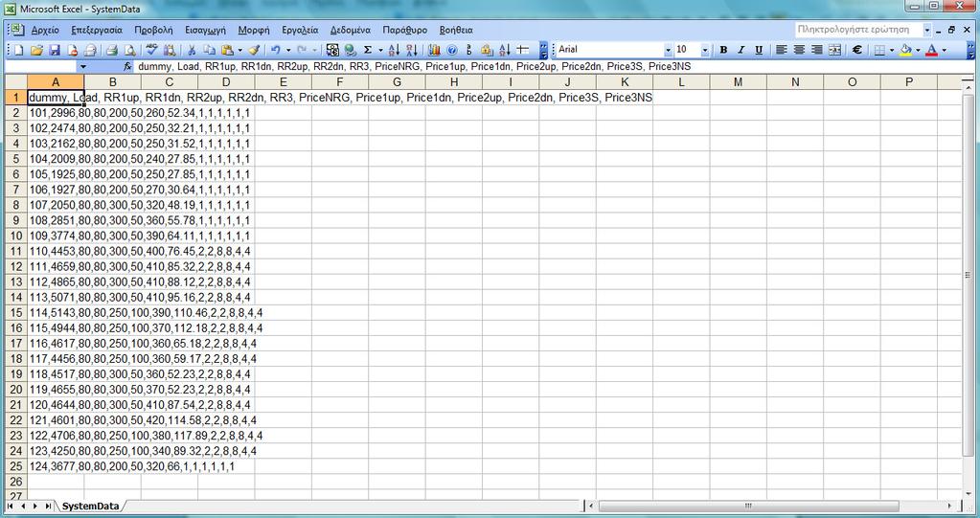The width and height of the screenshot is (980, 518).
Task: Jump to first sheet with tab arrow
Action: (x=11, y=507)
